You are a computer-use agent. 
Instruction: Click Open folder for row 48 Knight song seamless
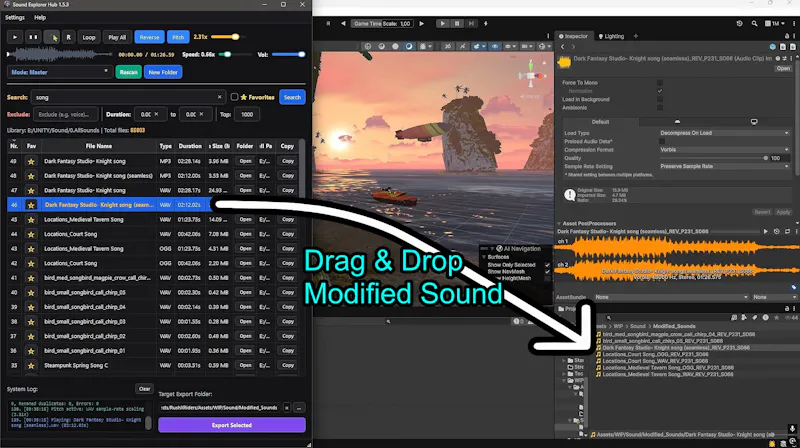[x=245, y=176]
